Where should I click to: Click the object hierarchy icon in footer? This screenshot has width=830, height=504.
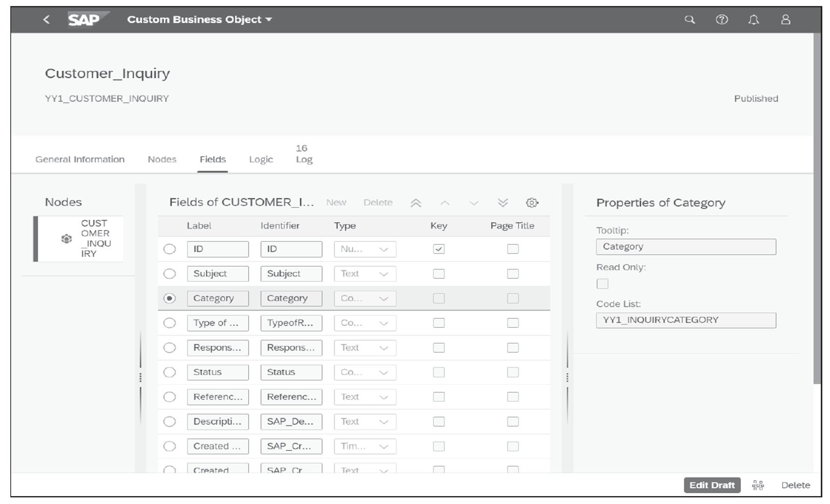[758, 484]
